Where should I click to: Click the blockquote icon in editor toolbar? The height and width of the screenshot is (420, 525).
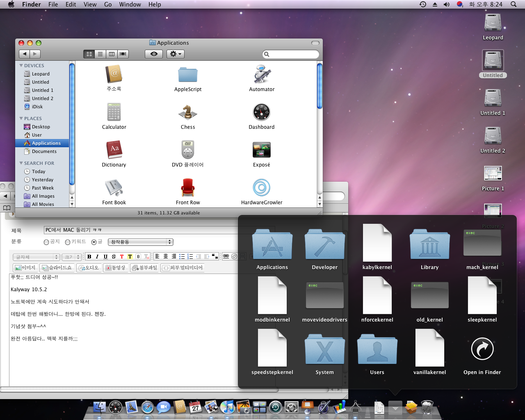click(215, 256)
